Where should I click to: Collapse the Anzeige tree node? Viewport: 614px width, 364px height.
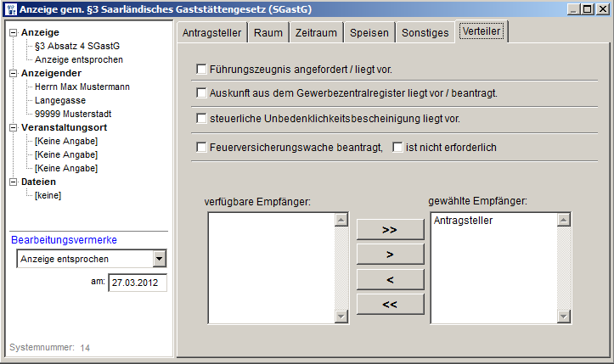click(x=13, y=32)
